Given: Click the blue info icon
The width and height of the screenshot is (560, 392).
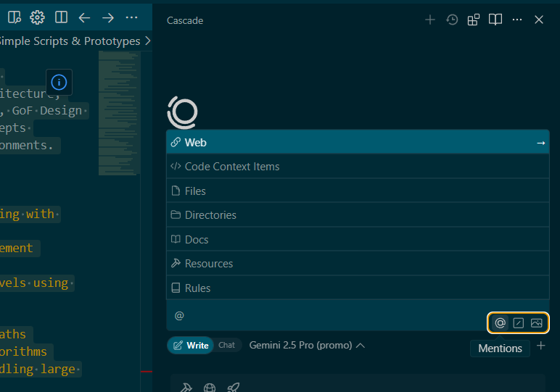Looking at the screenshot, I should coord(59,83).
